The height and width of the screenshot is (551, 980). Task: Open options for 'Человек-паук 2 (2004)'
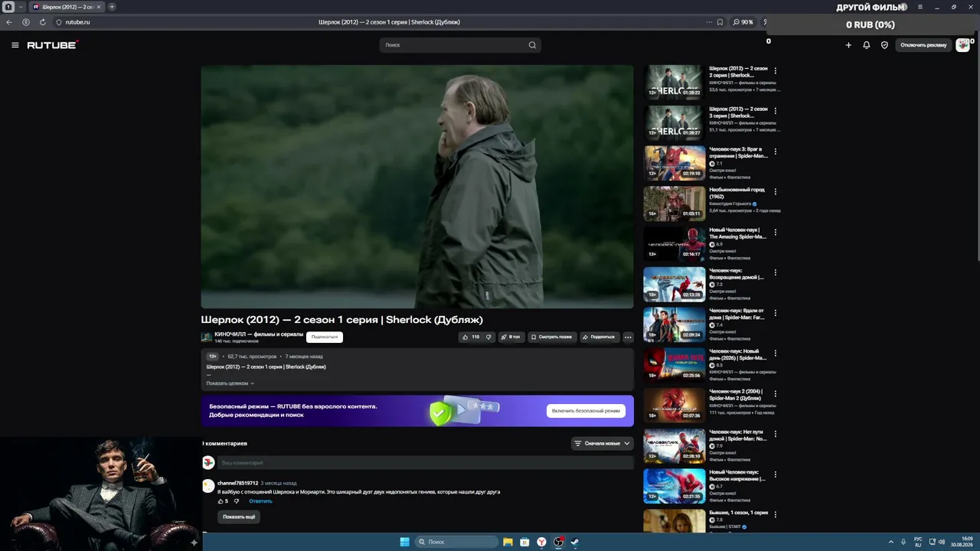click(775, 394)
